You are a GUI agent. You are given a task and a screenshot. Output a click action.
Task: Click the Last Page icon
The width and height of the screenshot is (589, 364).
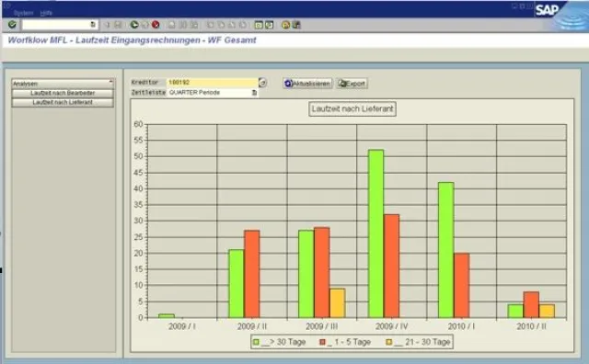(x=243, y=25)
